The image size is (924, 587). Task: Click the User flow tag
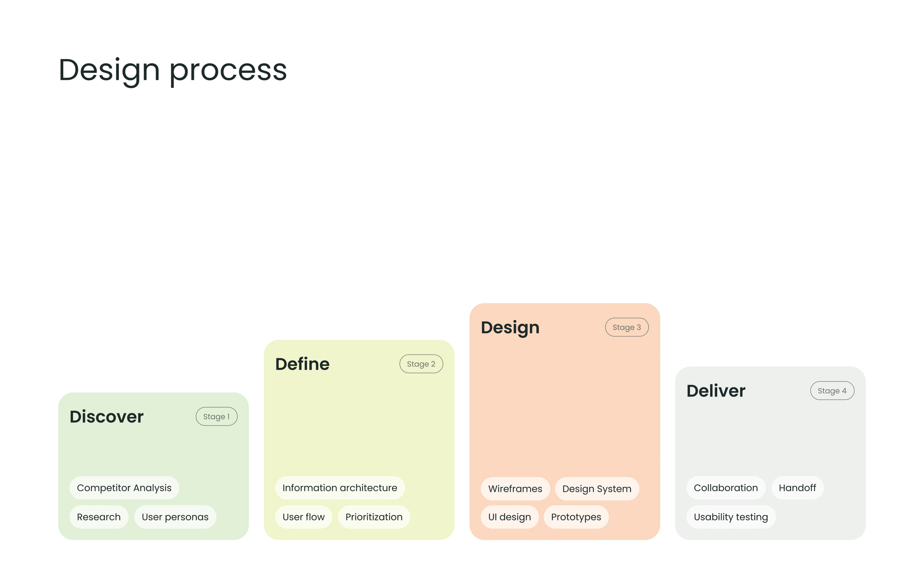click(303, 517)
